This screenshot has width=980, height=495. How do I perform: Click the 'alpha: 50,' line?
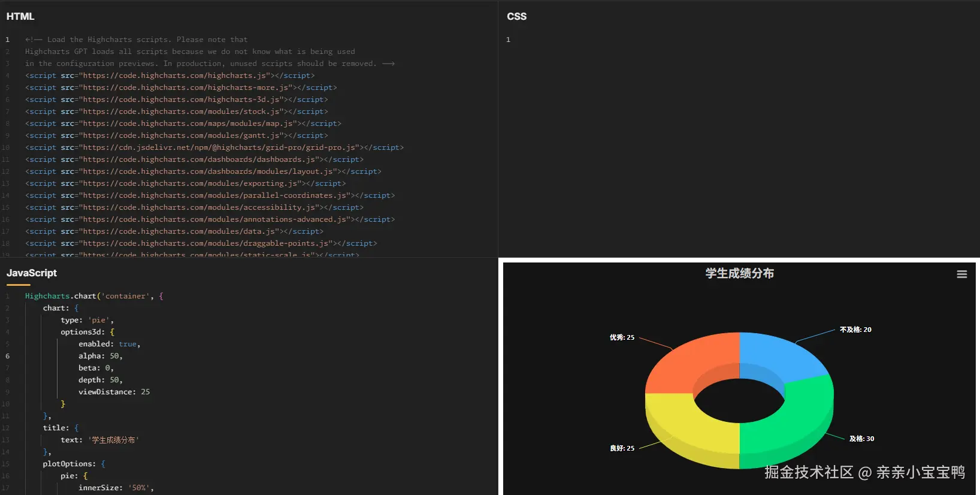[x=101, y=356]
